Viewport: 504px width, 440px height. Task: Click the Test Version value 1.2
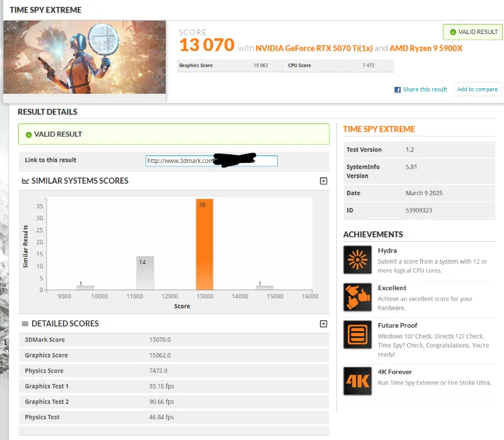[x=410, y=150]
